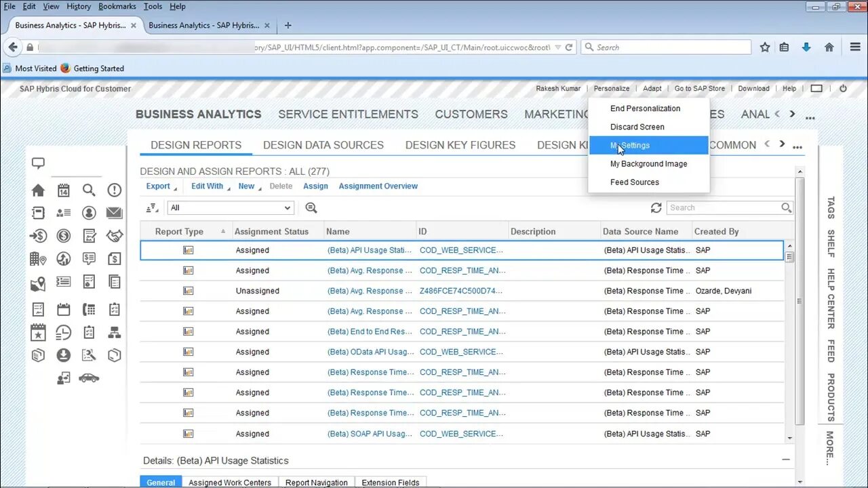Expand the Edit With menu
This screenshot has width=868, height=488.
point(210,186)
